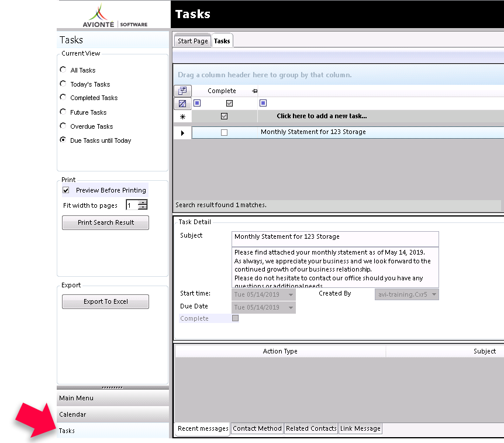The height and width of the screenshot is (443, 504).
Task: Open Calendar in the navigation pane
Action: [113, 414]
